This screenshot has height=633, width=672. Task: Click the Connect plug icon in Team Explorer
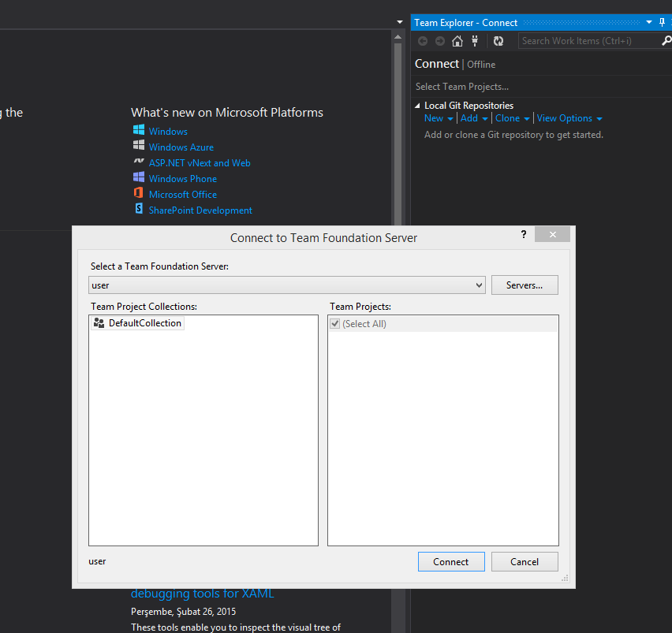475,41
